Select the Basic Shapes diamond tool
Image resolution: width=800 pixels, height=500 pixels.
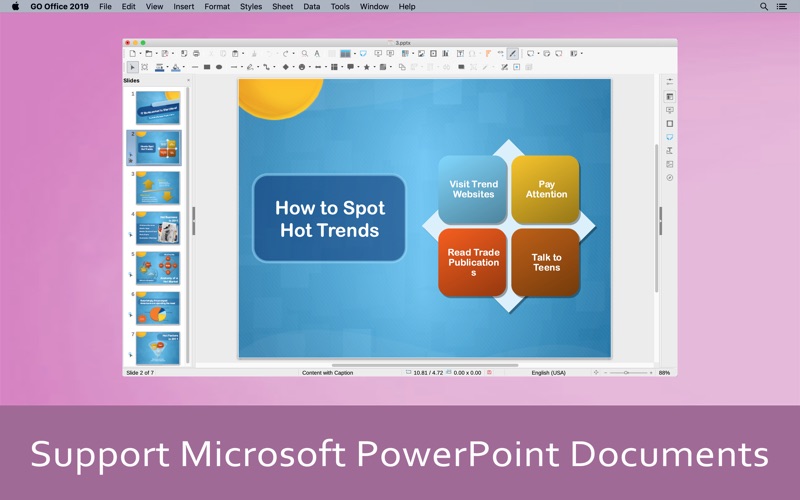coord(286,67)
